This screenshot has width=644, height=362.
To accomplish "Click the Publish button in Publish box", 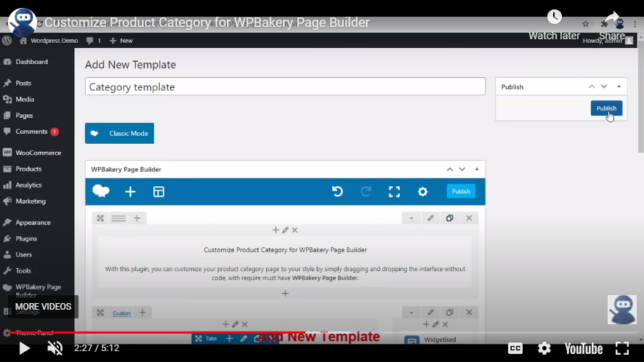I will (606, 108).
